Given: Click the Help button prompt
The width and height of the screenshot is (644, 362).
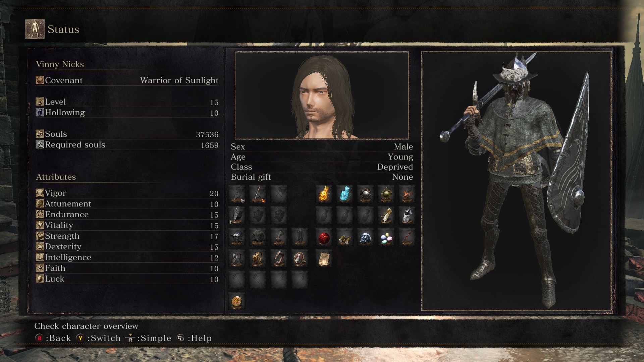Looking at the screenshot, I should point(194,338).
